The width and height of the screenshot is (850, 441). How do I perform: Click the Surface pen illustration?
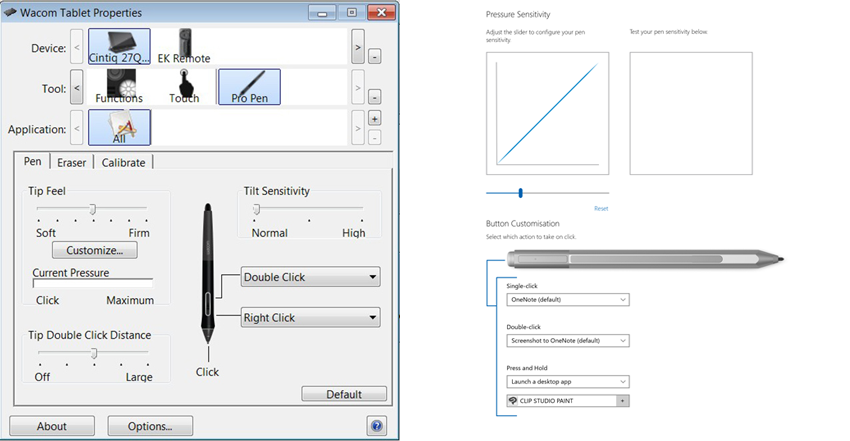645,259
